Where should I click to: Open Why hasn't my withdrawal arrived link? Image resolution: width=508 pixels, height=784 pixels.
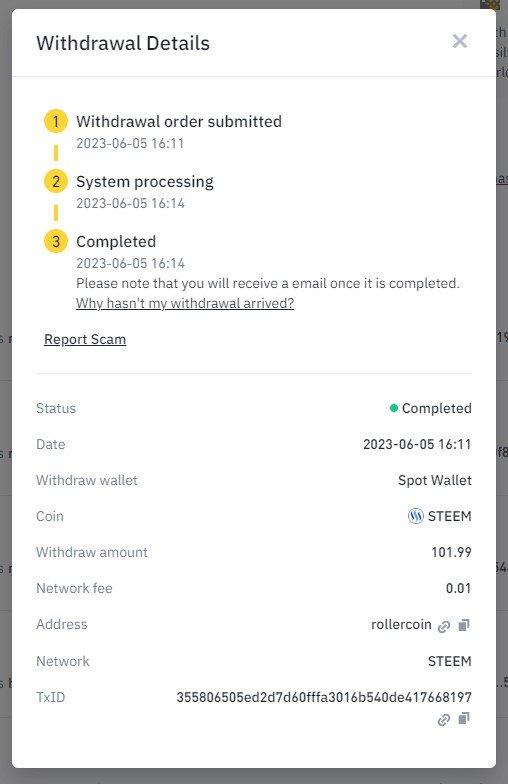[x=185, y=304]
